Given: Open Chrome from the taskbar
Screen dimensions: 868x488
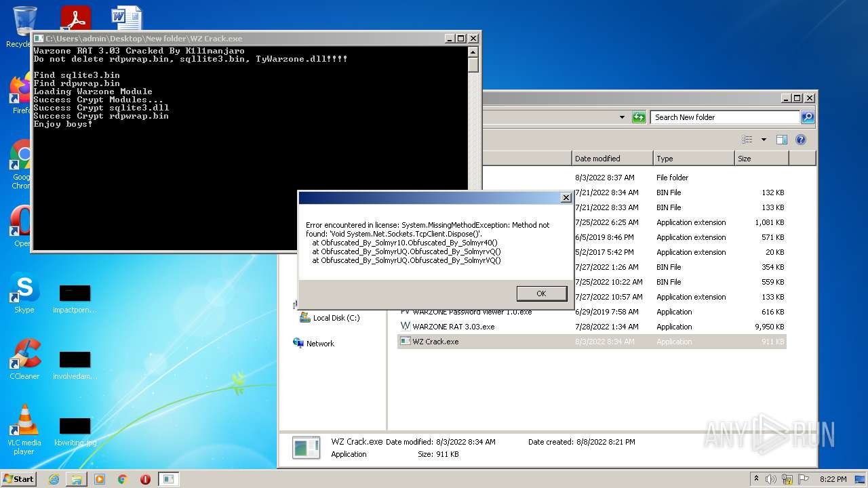Looking at the screenshot, I should (123, 479).
